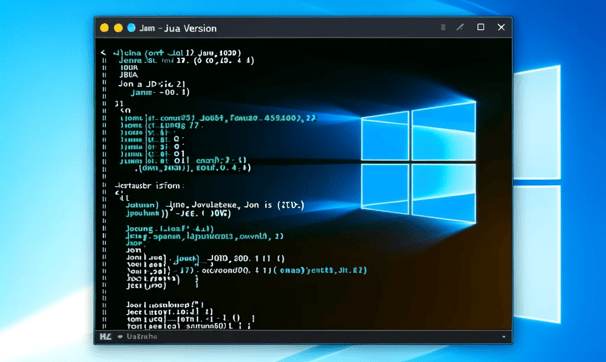606x362 pixels.
Task: Click the 'IOUR' line in the terminal
Action: (129, 68)
